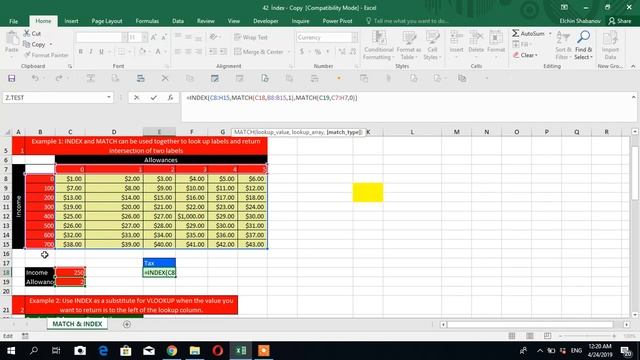Add a new sheet
640x360 pixels.
(x=127, y=324)
